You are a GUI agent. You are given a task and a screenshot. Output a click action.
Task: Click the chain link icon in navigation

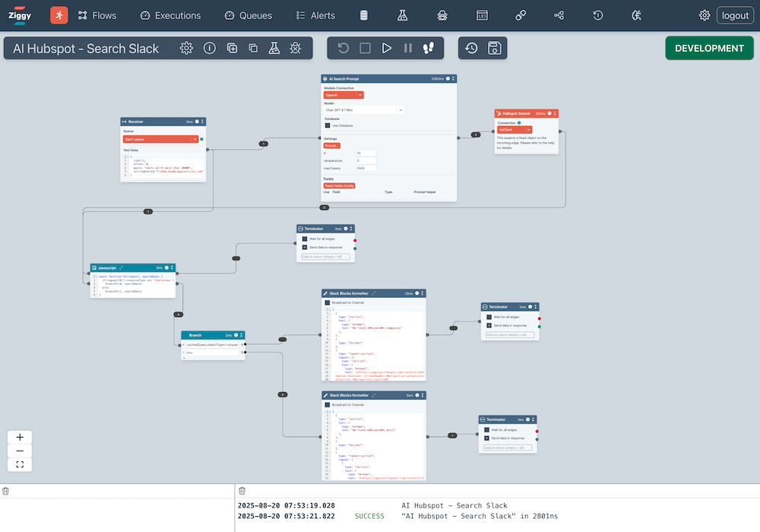pyautogui.click(x=521, y=15)
